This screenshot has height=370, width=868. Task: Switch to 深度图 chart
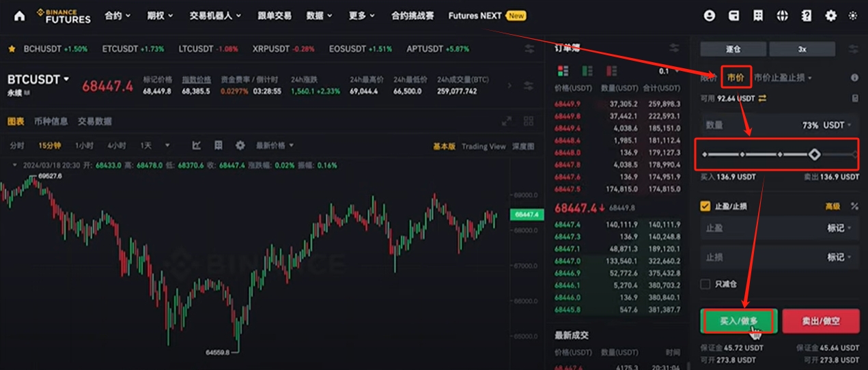523,146
